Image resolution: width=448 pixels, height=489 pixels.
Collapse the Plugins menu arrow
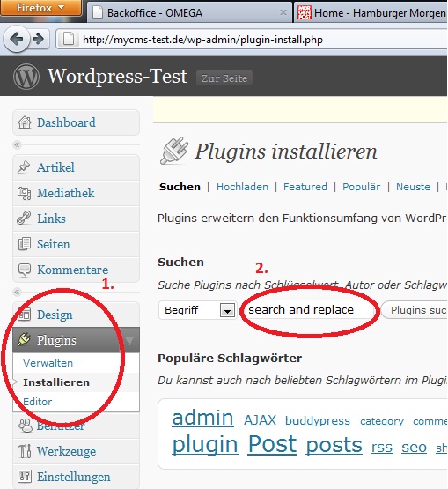129,340
